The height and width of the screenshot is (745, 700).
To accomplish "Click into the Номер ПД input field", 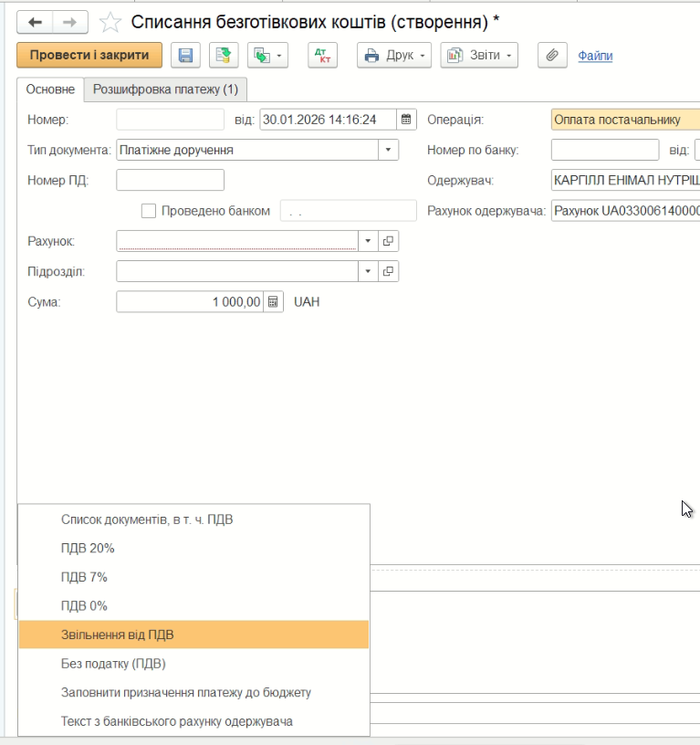I will [171, 180].
